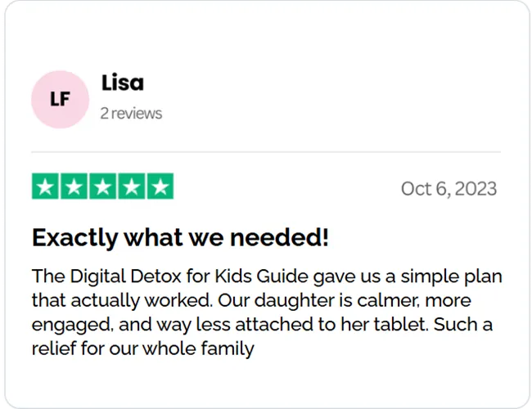Click the fourth green rating star
This screenshot has height=409, width=532.
click(x=131, y=187)
